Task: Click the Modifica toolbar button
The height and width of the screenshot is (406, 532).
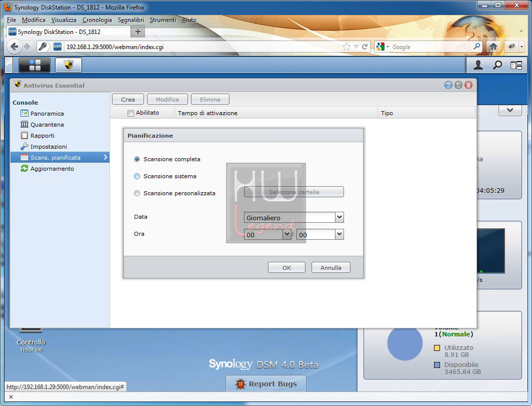Action: [x=167, y=100]
